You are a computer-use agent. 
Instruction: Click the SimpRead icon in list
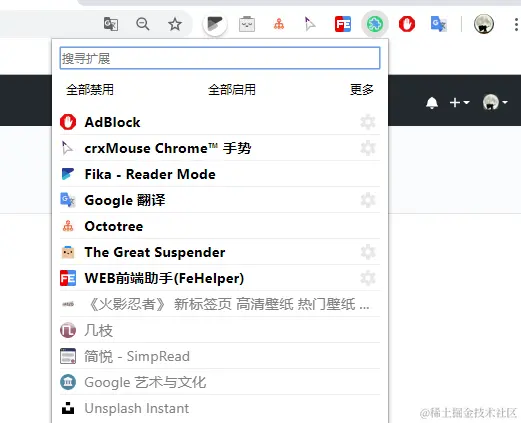(x=68, y=356)
